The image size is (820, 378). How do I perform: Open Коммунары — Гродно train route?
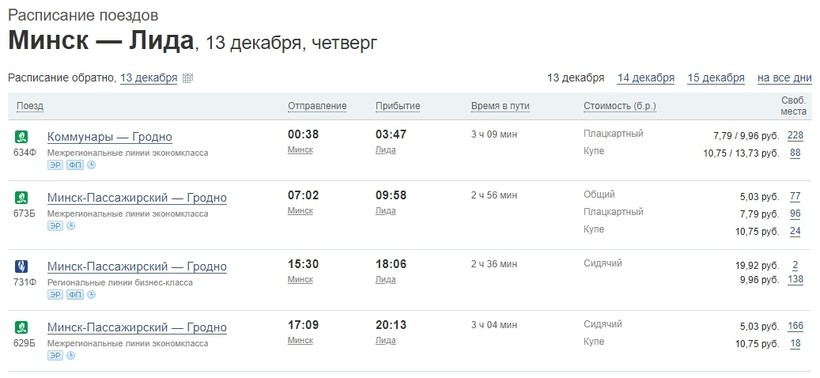110,138
